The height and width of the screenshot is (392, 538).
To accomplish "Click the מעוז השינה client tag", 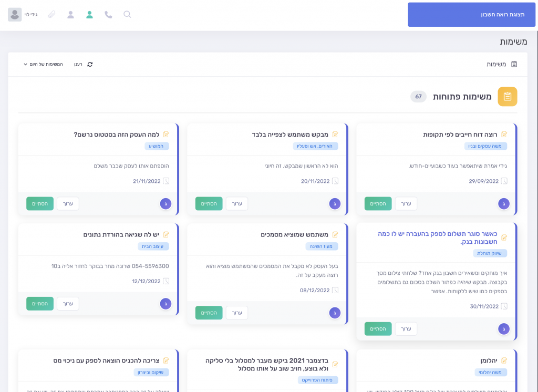I will pyautogui.click(x=322, y=246).
